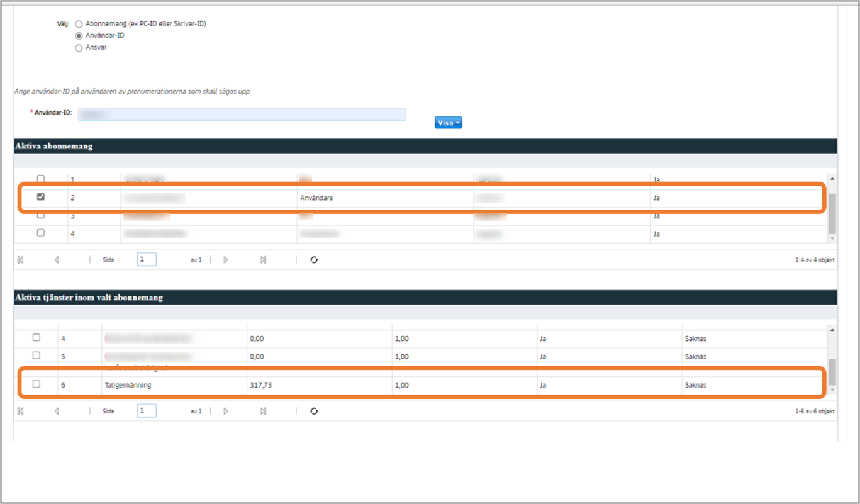This screenshot has height=504, width=860.
Task: Go to previous page in Aktiva abonnemang pager
Action: click(57, 260)
